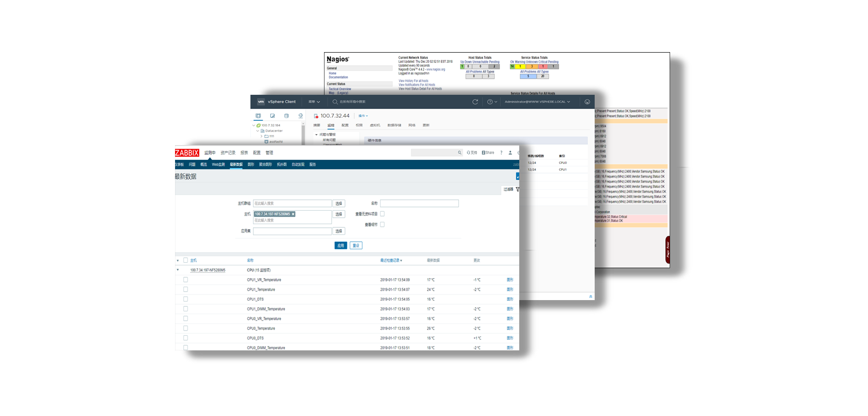
Task: Open Nagios Tactical Overview link
Action: pos(340,89)
